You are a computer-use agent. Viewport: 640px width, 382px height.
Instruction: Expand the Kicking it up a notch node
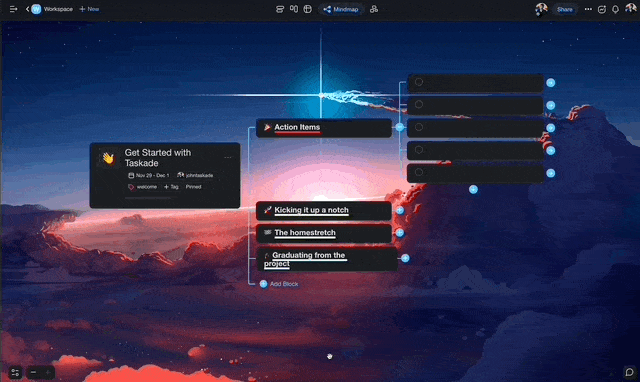click(400, 211)
